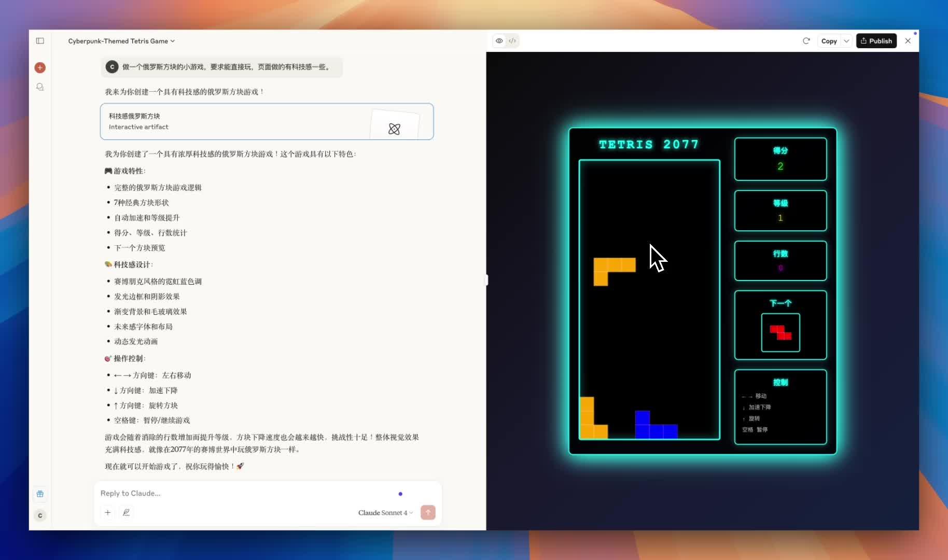948x560 pixels.
Task: Expand the Copy button dropdown arrow
Action: click(x=846, y=41)
